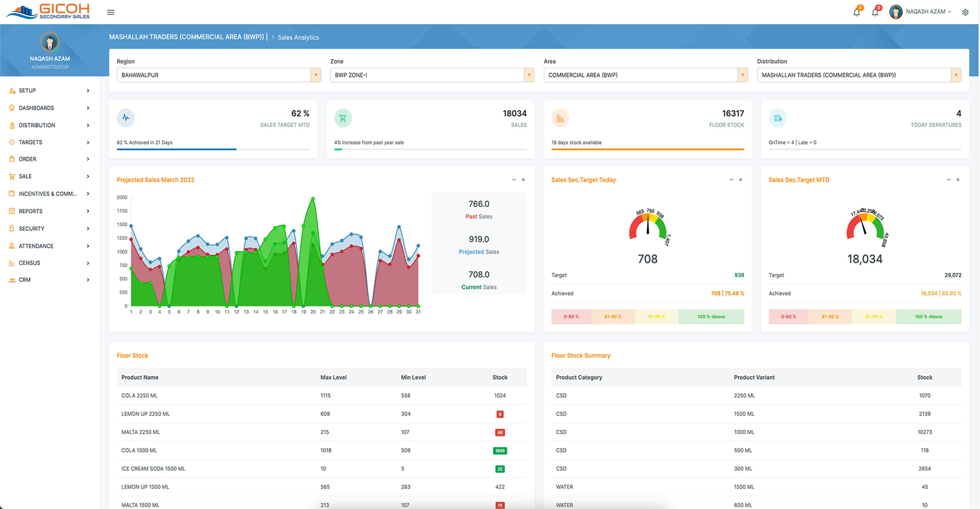Click the 100 %-Above legend segment
The height and width of the screenshot is (509, 980).
click(711, 316)
